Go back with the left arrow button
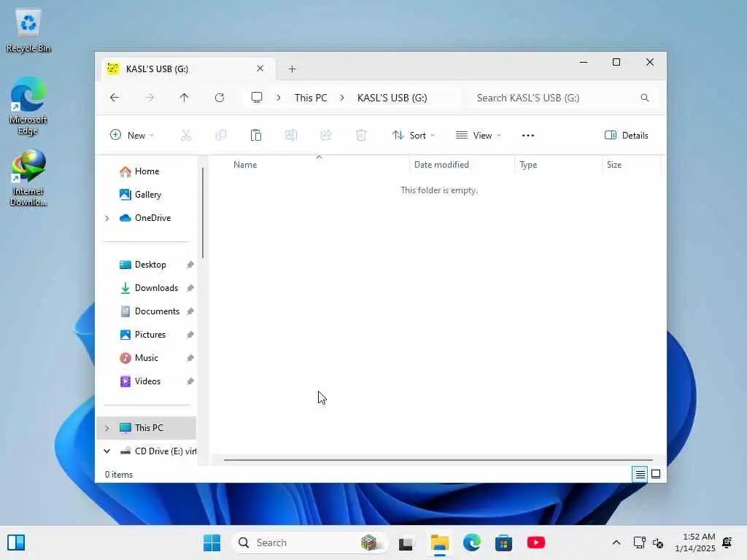The image size is (747, 560). click(115, 98)
